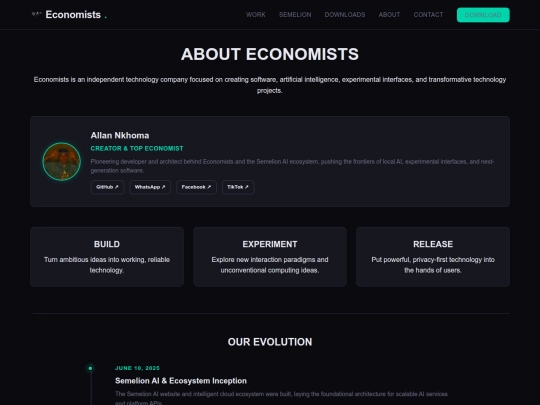Open the TikTok external link button

tap(238, 187)
